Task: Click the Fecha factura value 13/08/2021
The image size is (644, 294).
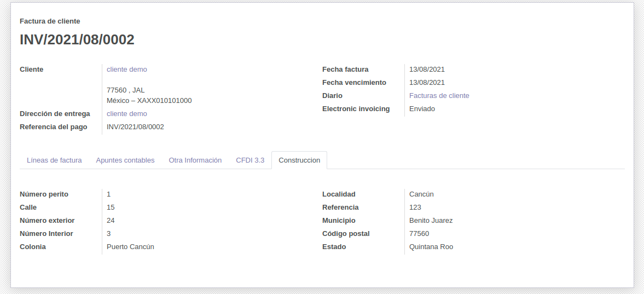Action: point(427,70)
